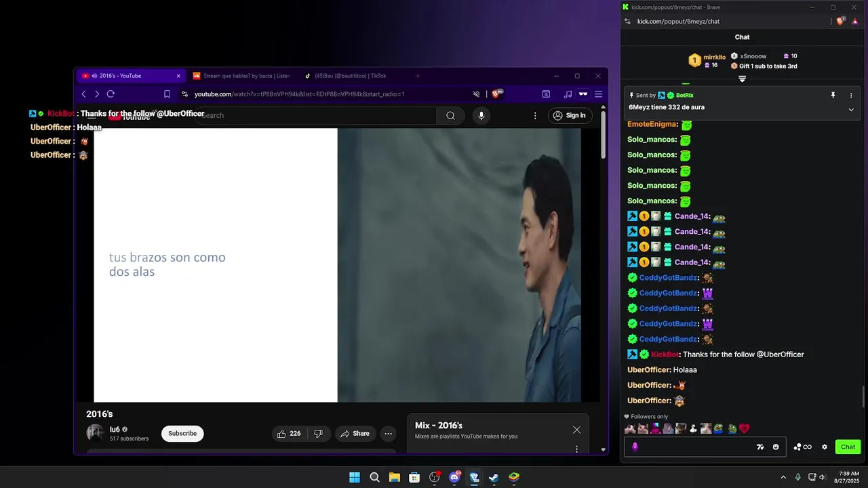Click the YouTube address bar URL
The height and width of the screenshot is (488, 868).
pyautogui.click(x=299, y=94)
